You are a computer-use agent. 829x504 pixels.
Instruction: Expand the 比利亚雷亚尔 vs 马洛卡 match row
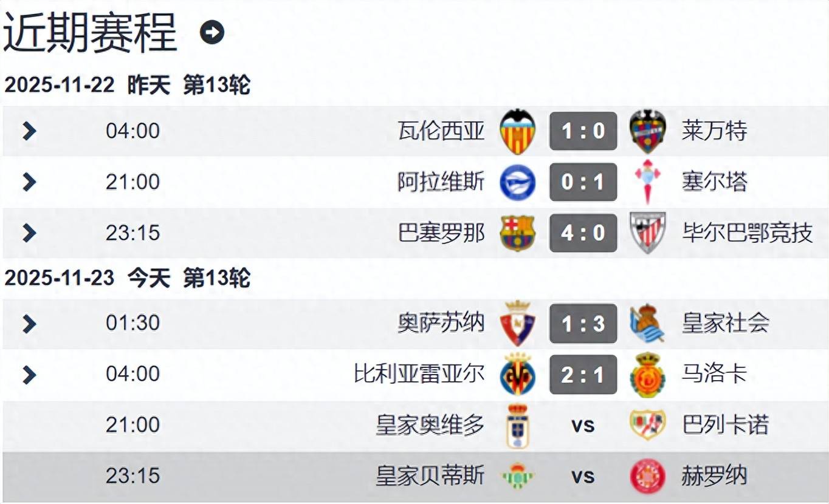coord(29,374)
